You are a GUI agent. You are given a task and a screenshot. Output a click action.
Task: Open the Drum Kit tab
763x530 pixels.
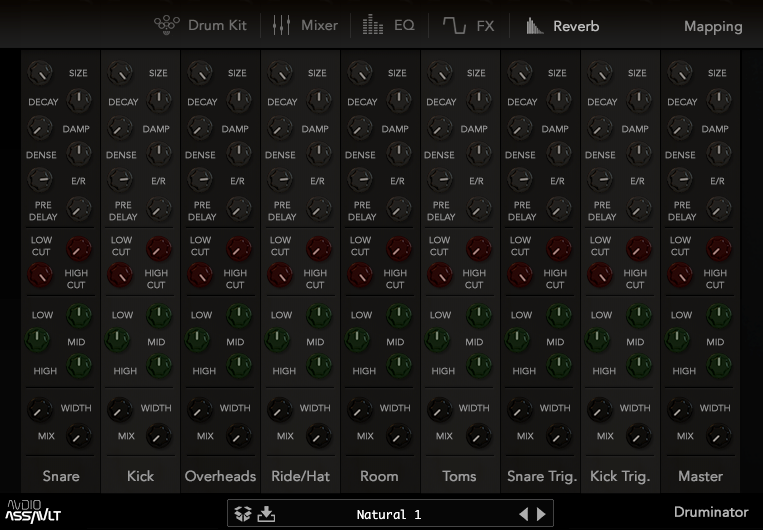point(200,25)
